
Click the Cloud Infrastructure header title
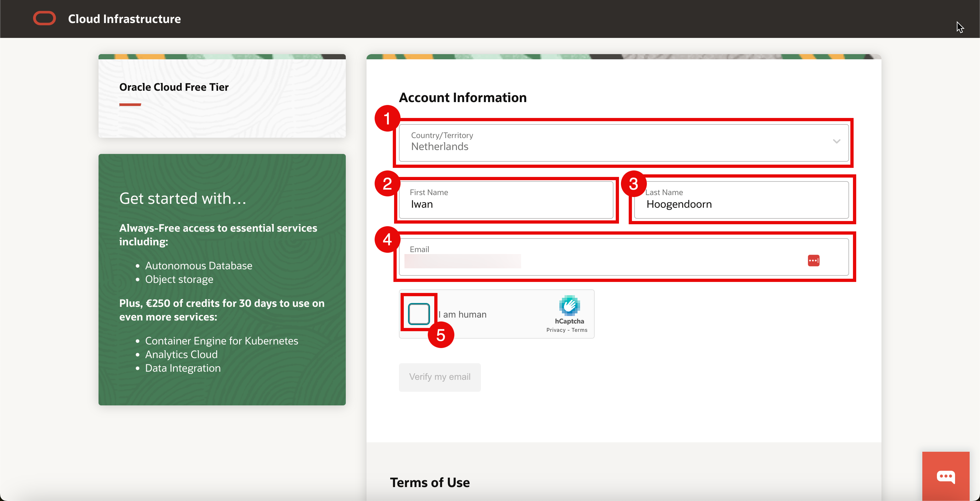pyautogui.click(x=124, y=19)
